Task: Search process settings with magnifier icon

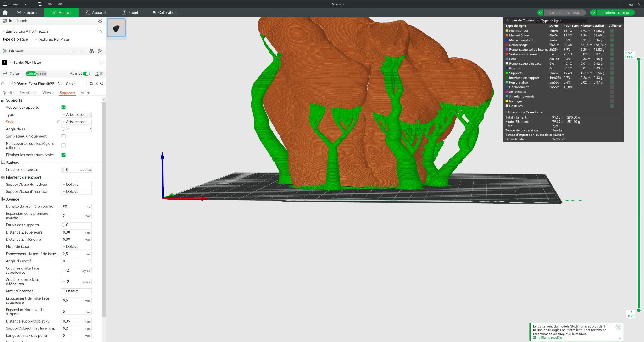Action: click(102, 84)
